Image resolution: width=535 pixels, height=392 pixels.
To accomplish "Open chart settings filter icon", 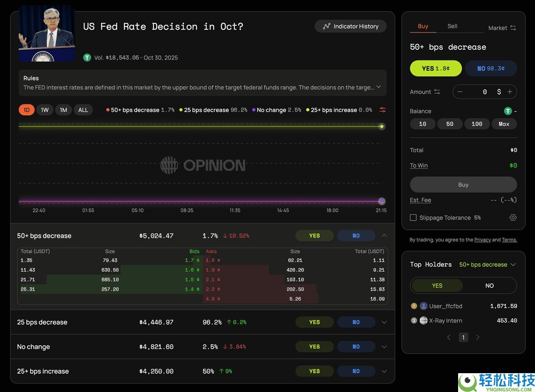I will point(382,110).
